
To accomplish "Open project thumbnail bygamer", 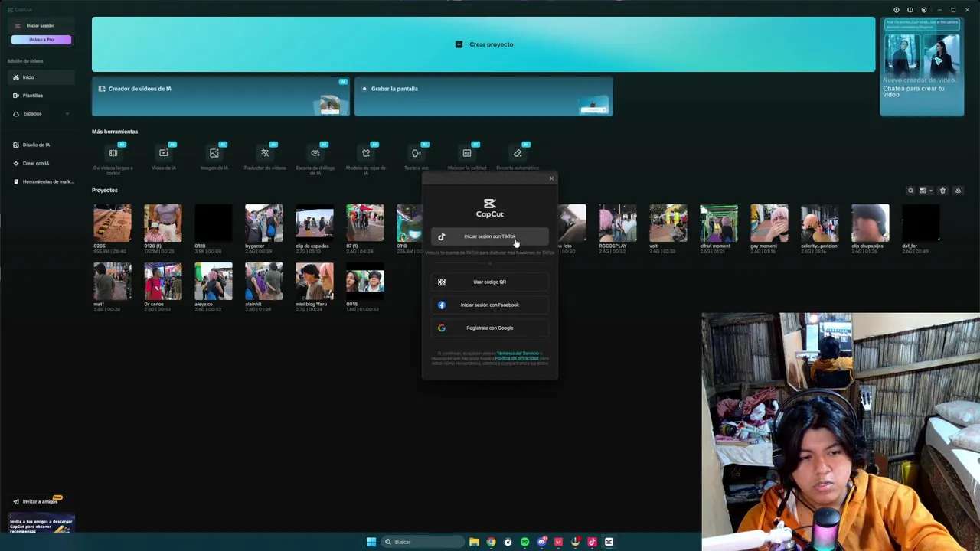I will click(264, 223).
